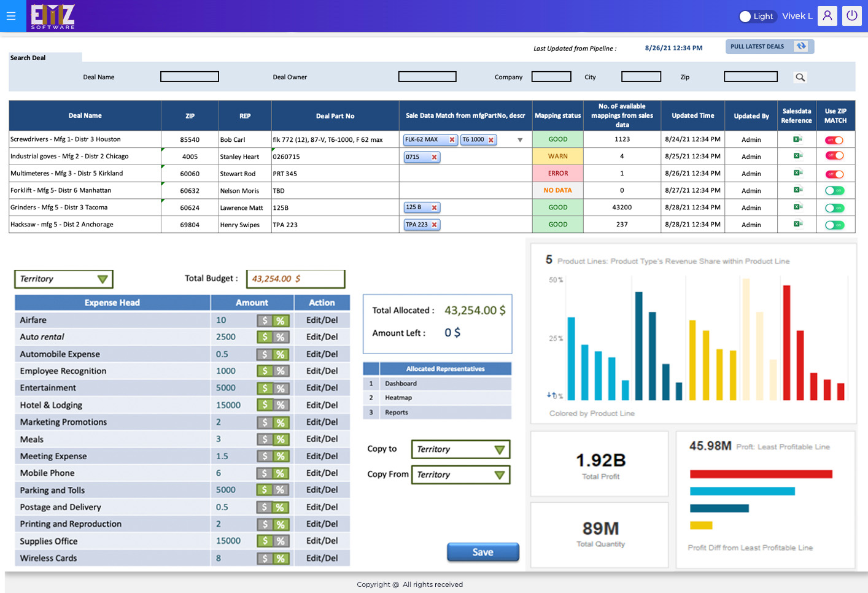
Task: Click Pull Latest Deals button
Action: coord(769,47)
